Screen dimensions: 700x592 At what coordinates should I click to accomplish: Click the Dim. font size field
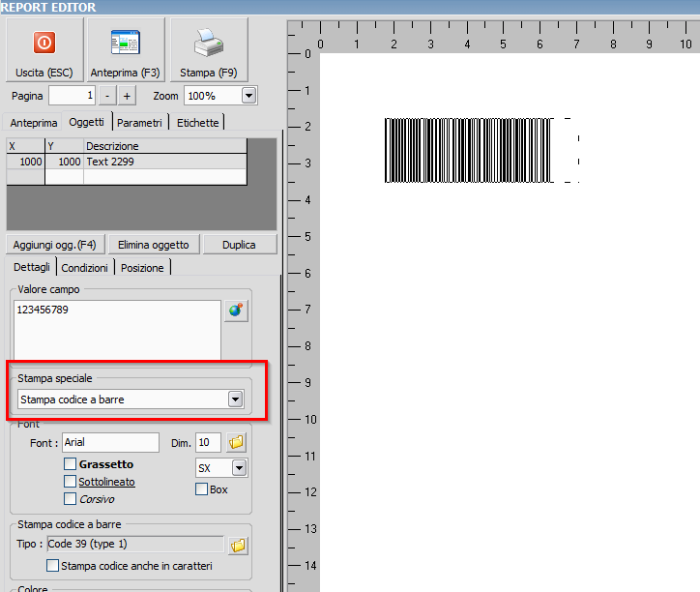[x=208, y=442]
